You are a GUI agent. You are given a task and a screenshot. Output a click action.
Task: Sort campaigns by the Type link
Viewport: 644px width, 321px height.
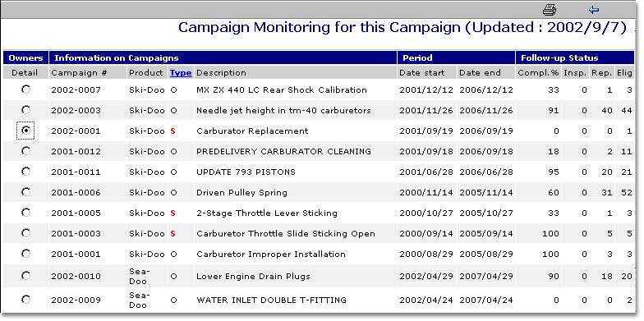(181, 72)
